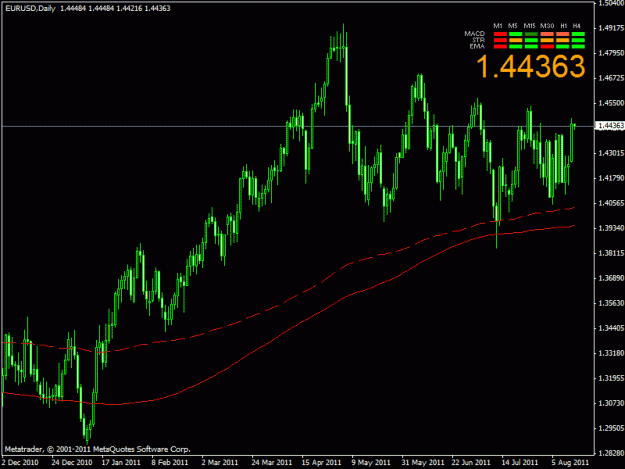Click the red STR cell under M1
Screen dimensions: 625x469
(500, 40)
